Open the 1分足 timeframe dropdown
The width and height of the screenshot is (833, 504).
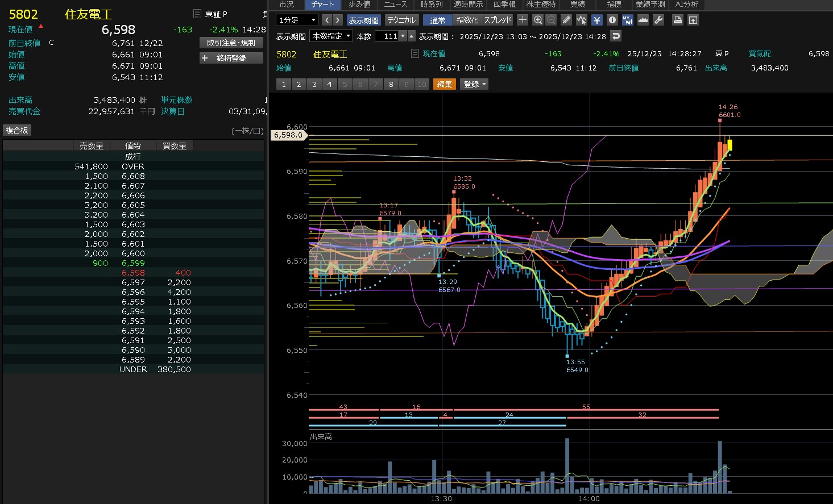pyautogui.click(x=297, y=20)
